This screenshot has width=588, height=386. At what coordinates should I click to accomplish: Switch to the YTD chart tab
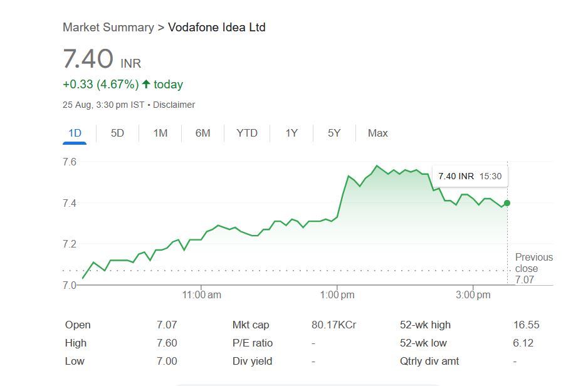(247, 133)
